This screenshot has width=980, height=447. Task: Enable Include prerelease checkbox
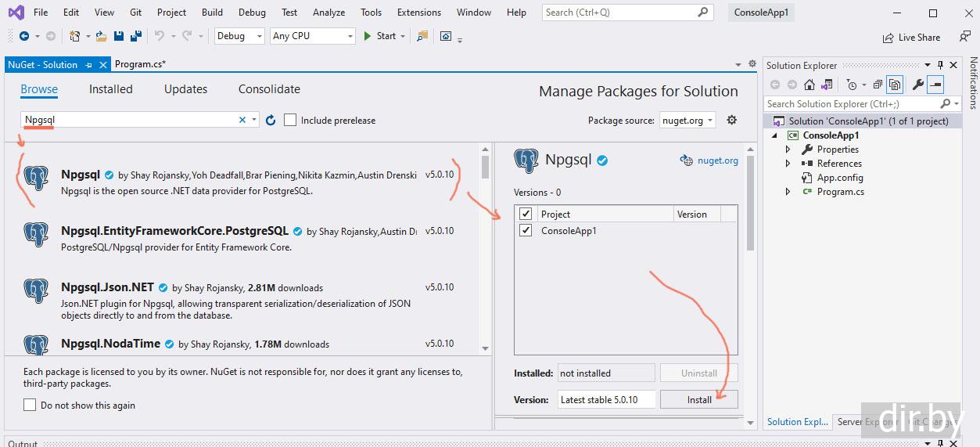coord(290,120)
